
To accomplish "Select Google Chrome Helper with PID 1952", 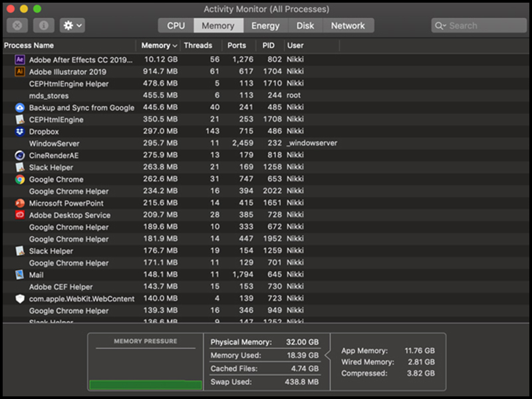I will pyautogui.click(x=265, y=239).
